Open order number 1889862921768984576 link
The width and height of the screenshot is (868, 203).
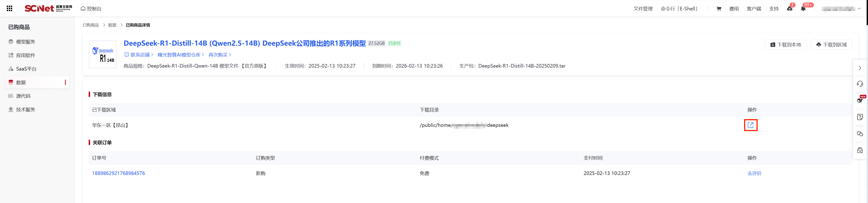(118, 173)
